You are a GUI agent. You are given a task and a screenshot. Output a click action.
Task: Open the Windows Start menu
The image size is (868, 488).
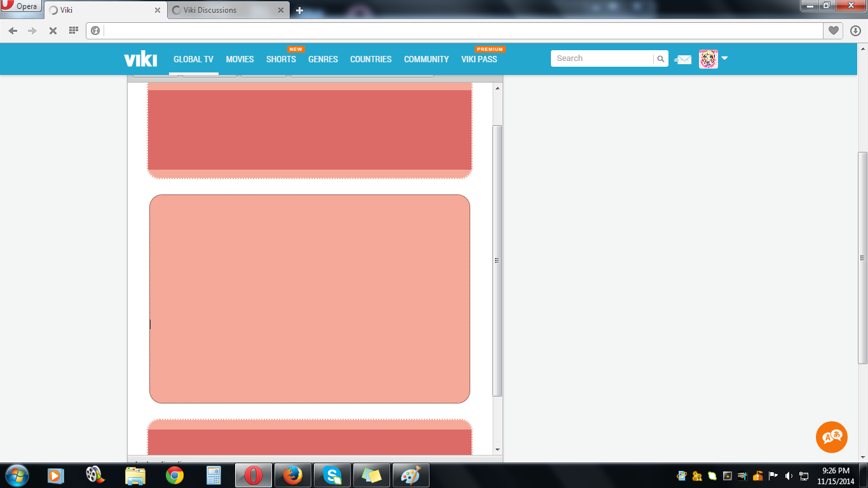coord(16,475)
